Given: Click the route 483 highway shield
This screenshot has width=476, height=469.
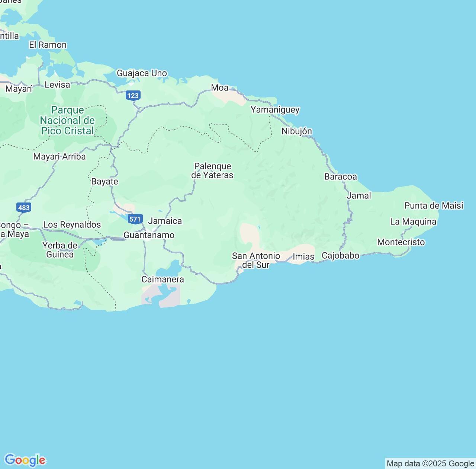Looking at the screenshot, I should coord(23,207).
